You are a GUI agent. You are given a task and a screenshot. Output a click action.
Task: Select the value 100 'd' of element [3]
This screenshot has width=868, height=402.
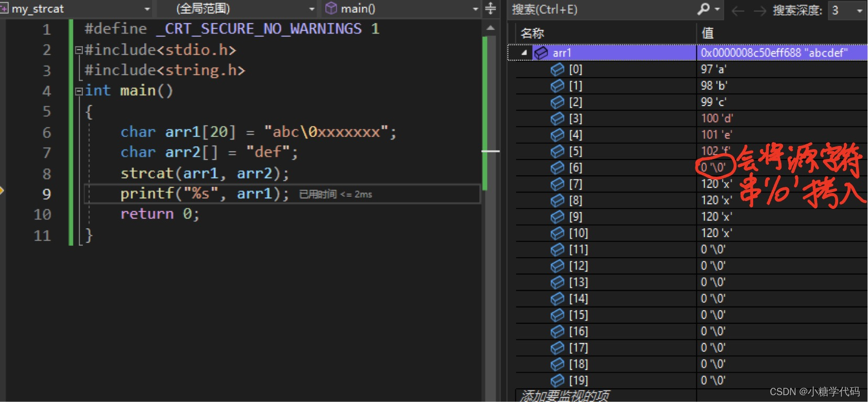tap(716, 119)
